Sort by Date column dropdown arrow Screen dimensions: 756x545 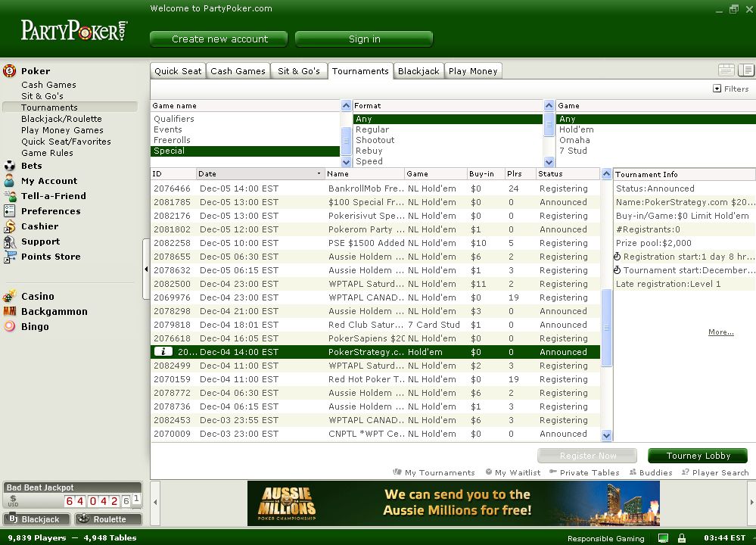pyautogui.click(x=319, y=173)
